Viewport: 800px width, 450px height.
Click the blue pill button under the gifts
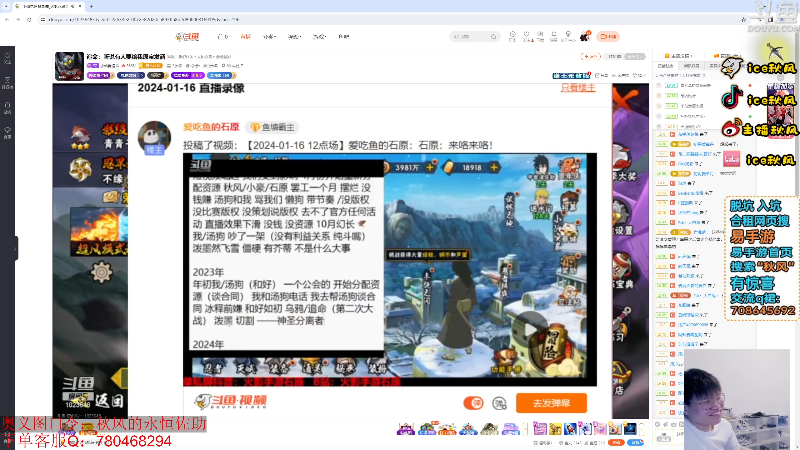coord(635,442)
